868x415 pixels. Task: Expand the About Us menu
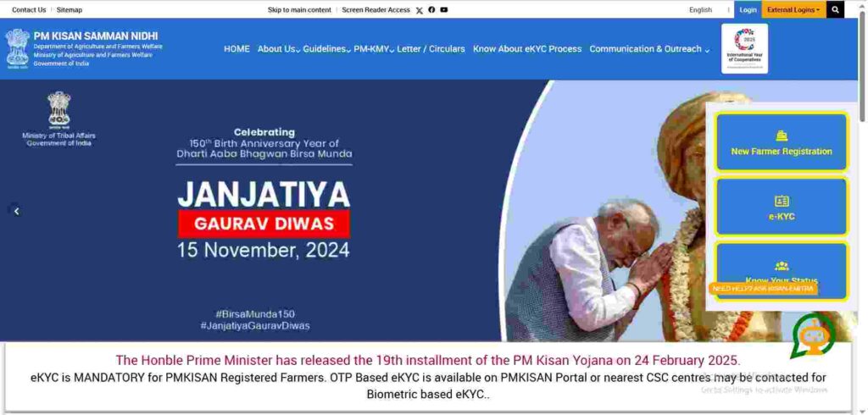click(278, 48)
